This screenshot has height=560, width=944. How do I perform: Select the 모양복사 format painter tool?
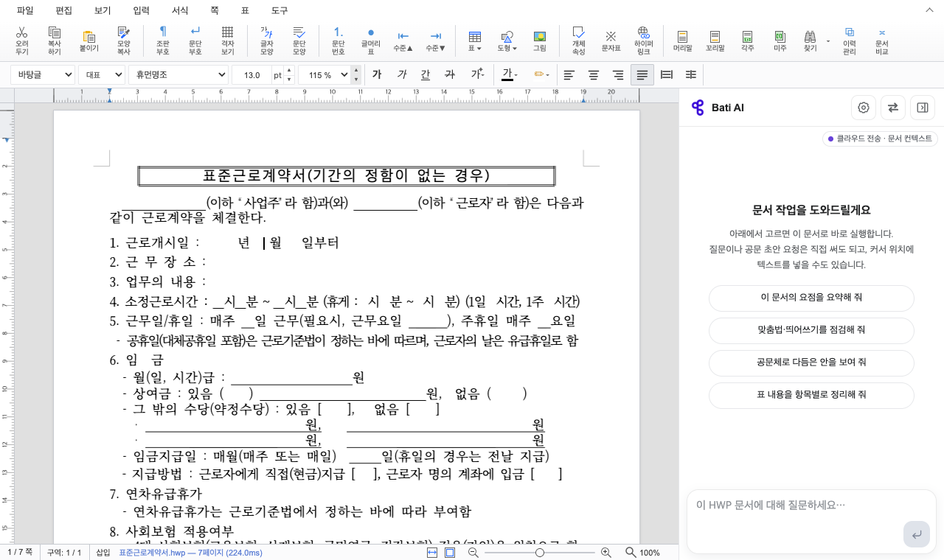(x=124, y=41)
